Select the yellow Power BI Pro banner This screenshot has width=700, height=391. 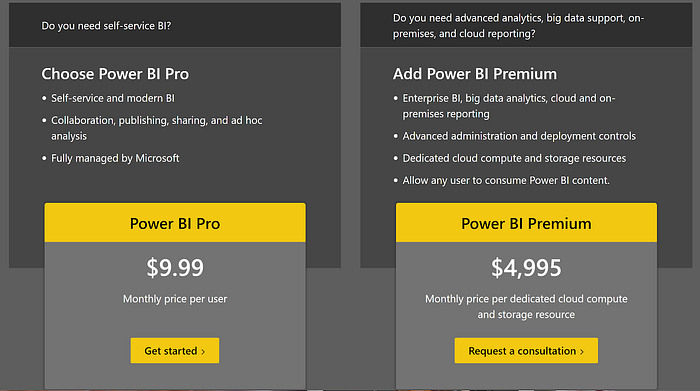coord(175,223)
